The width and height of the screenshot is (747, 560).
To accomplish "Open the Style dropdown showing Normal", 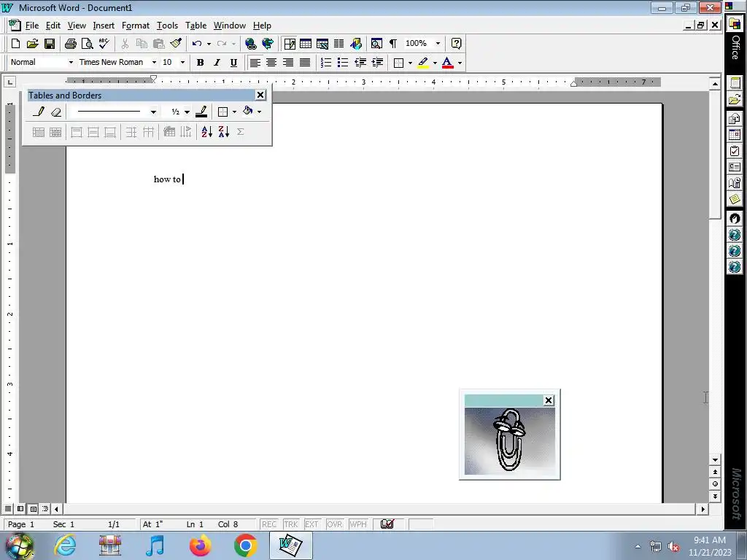I will (x=71, y=63).
